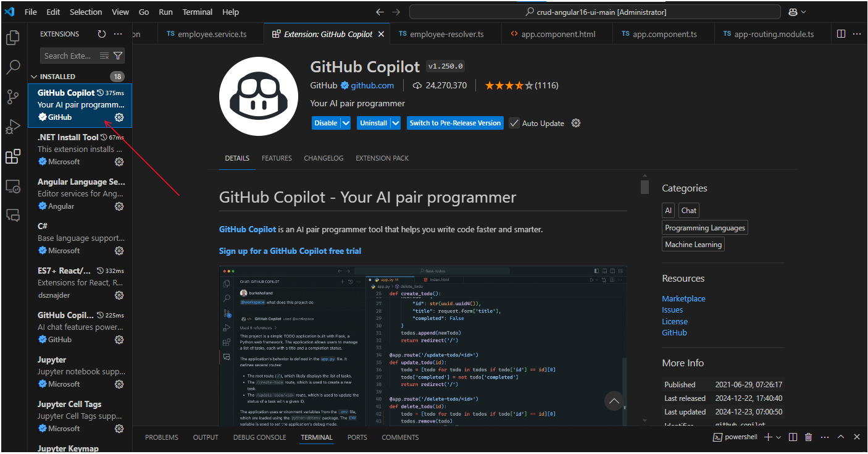
Task: Open the Uninstall button dropdown arrow
Action: (395, 123)
